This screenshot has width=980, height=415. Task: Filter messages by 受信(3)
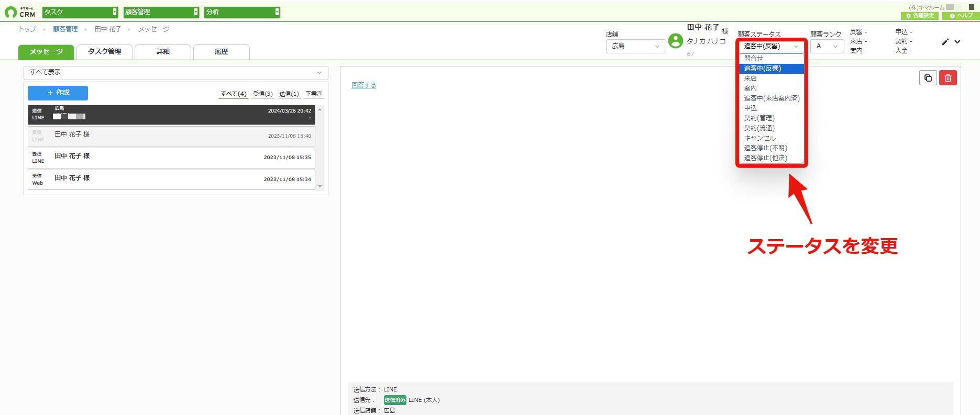coord(262,94)
